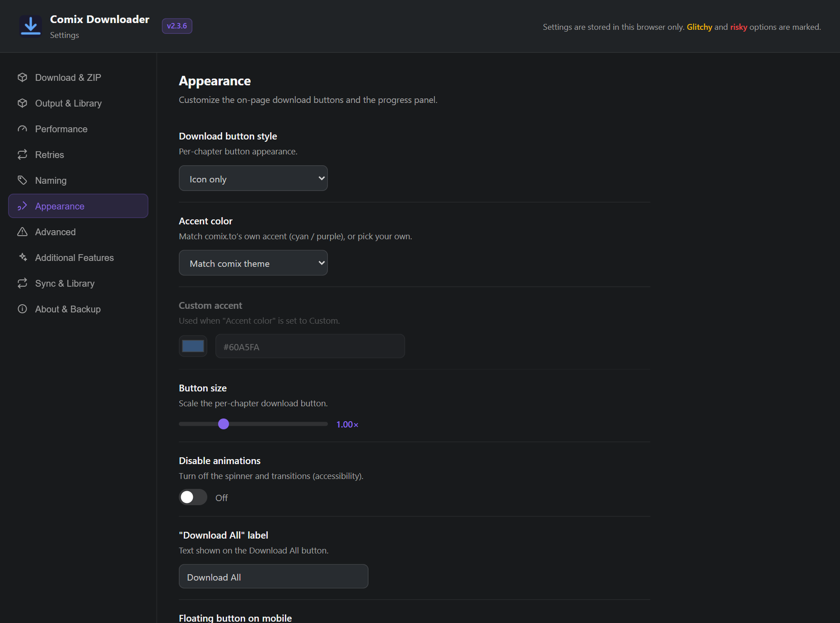Click the Appearance page heading
Image resolution: width=840 pixels, height=623 pixels.
coord(215,81)
